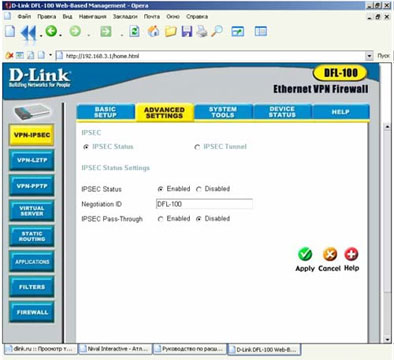394x360 pixels.
Task: Click the green Apply checkmark icon
Action: (305, 254)
